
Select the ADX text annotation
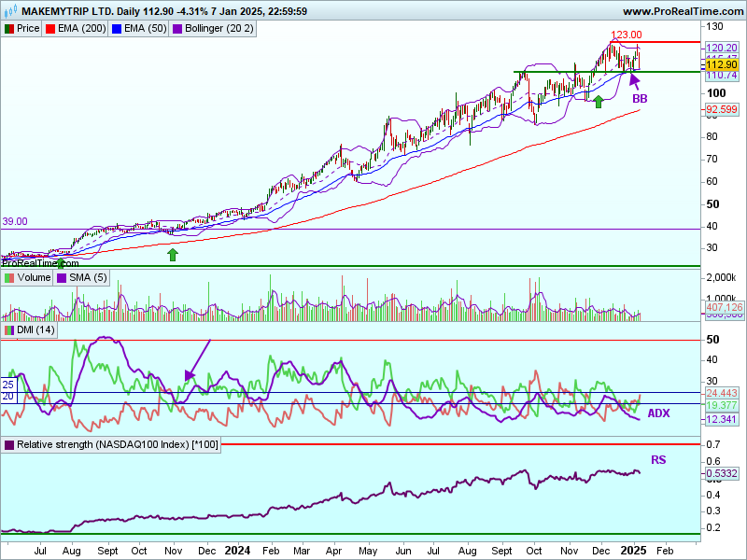pyautogui.click(x=658, y=413)
